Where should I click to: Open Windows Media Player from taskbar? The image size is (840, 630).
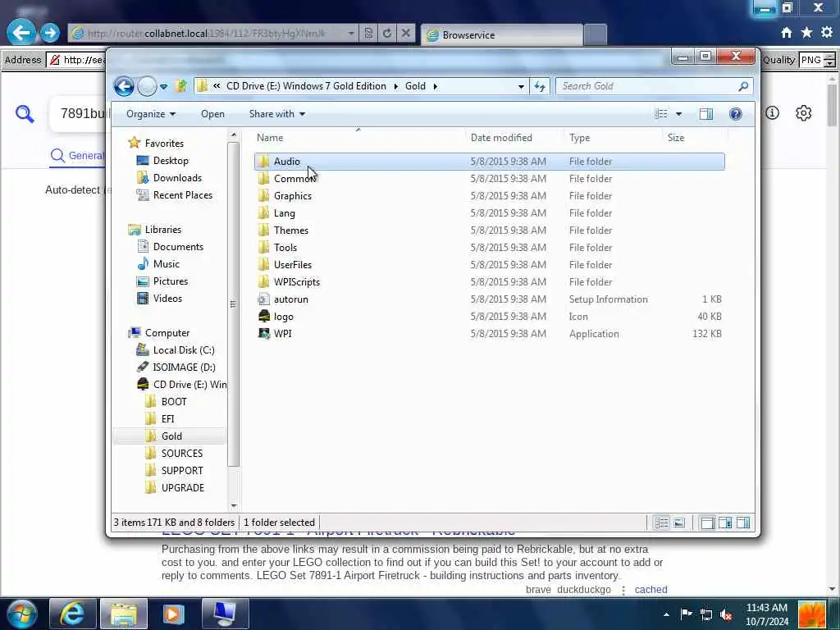click(x=174, y=614)
